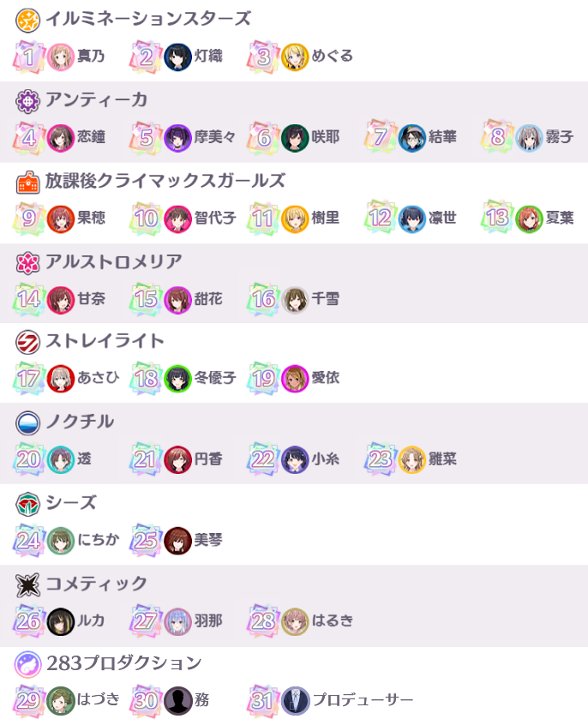Select 真乃's avatar, number 1

[x=61, y=57]
